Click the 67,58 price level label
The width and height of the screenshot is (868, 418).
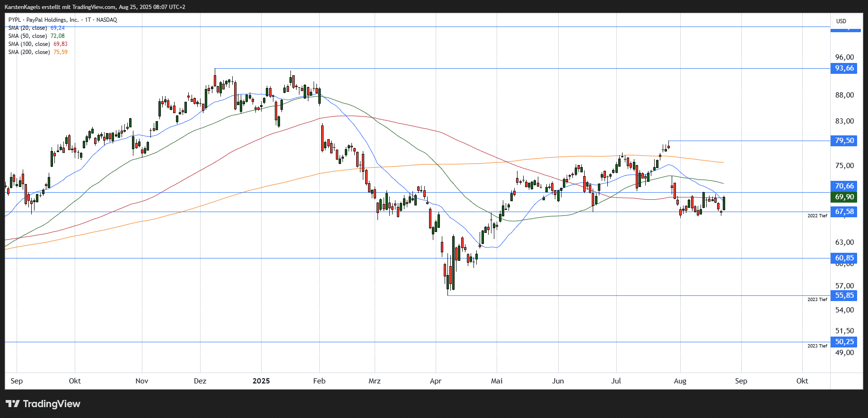click(x=844, y=212)
